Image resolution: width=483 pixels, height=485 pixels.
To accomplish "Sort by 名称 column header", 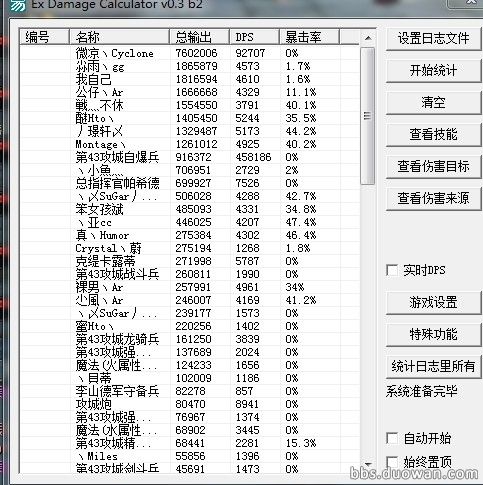I will [119, 37].
